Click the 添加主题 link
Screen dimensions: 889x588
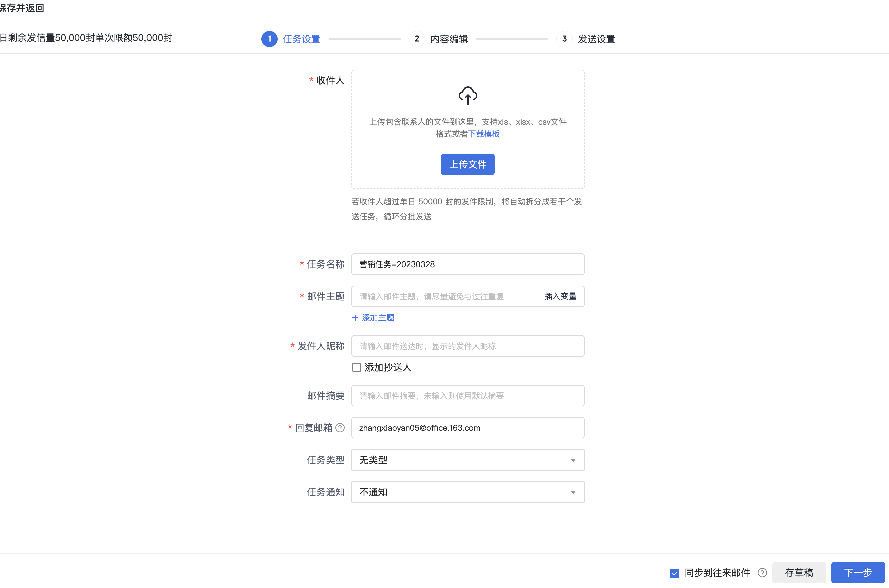point(377,317)
